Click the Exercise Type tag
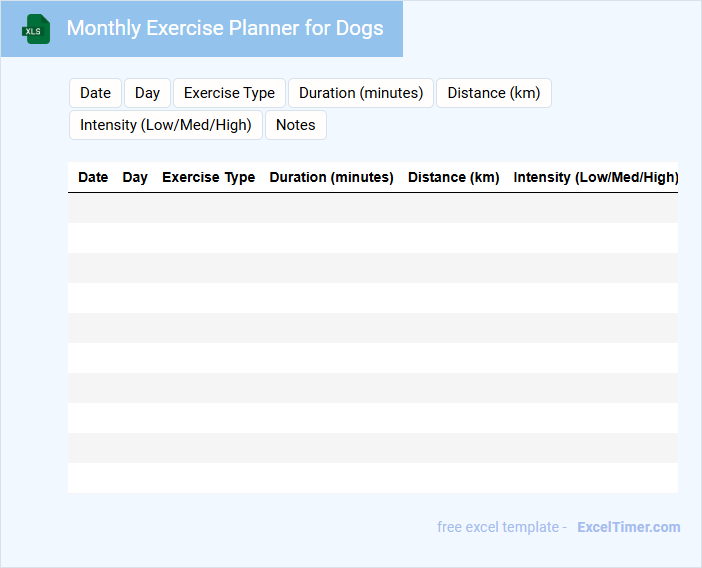The width and height of the screenshot is (702, 568). click(x=229, y=93)
